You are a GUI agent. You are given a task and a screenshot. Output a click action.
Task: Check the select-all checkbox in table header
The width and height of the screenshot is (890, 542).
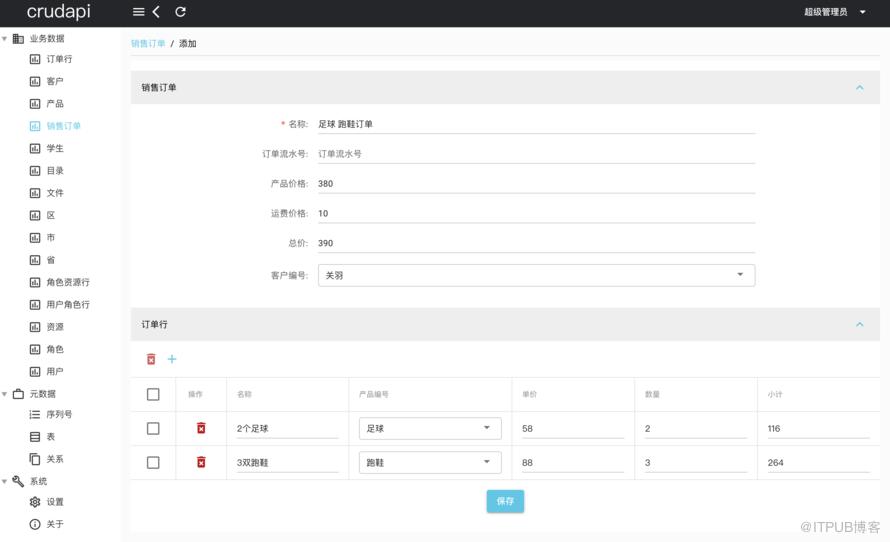coord(153,394)
